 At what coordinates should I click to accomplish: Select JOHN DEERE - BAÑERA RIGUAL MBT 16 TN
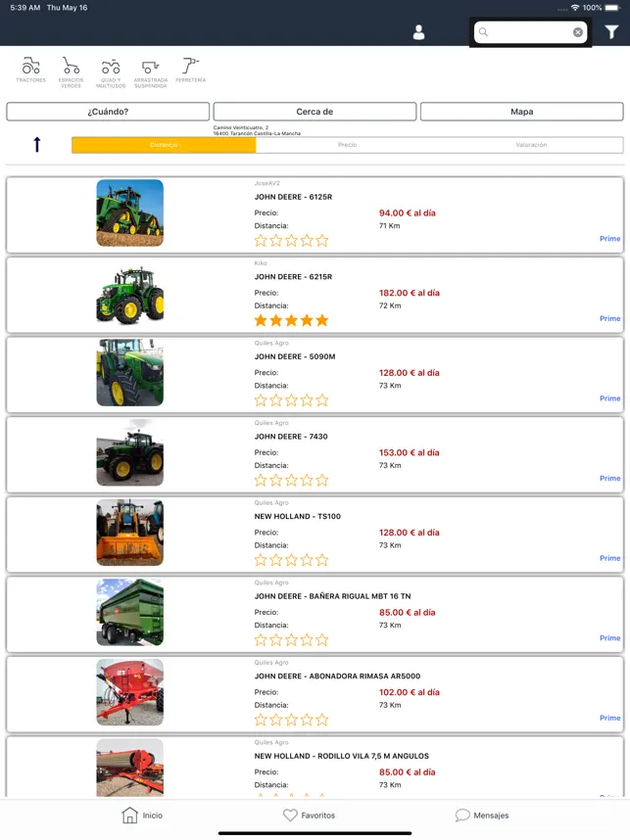[x=332, y=595]
